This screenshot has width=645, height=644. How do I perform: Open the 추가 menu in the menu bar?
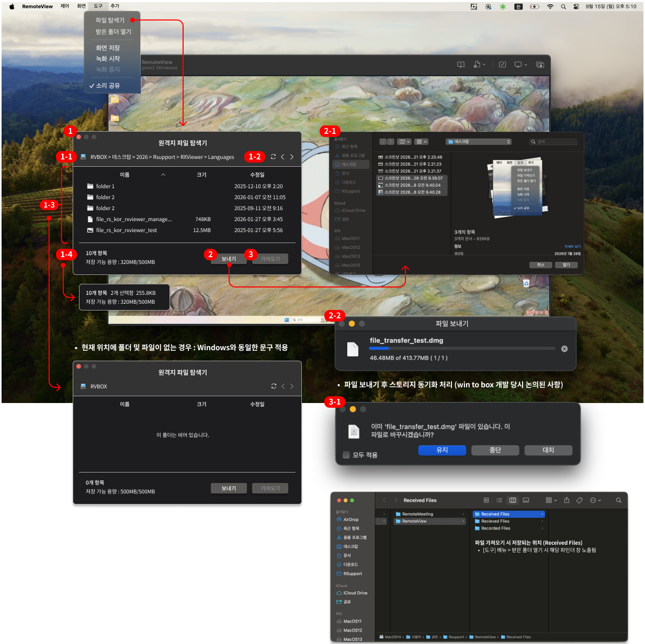pyautogui.click(x=115, y=6)
